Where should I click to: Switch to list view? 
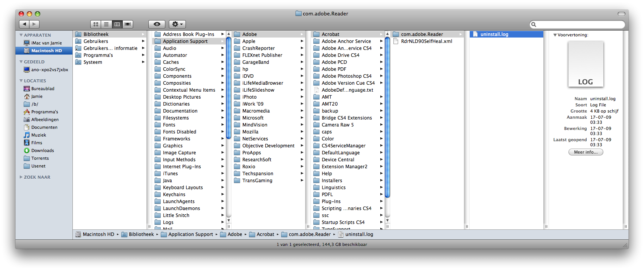(106, 24)
